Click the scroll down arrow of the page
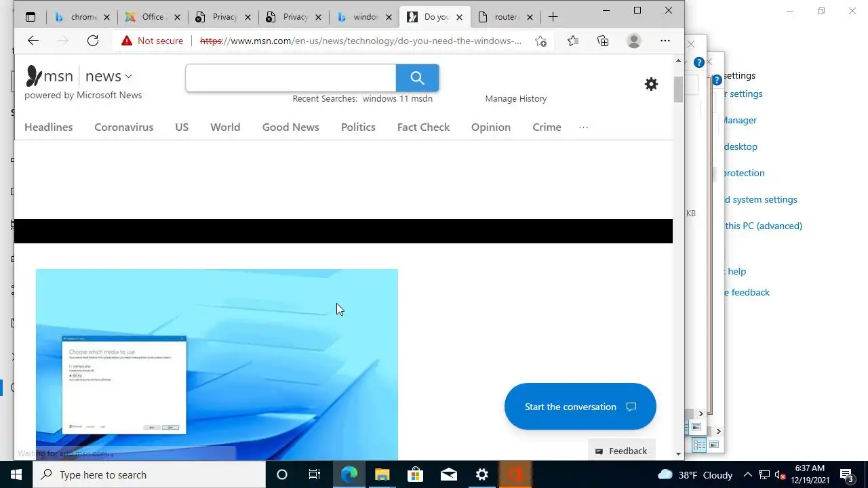The height and width of the screenshot is (488, 868). click(x=678, y=453)
